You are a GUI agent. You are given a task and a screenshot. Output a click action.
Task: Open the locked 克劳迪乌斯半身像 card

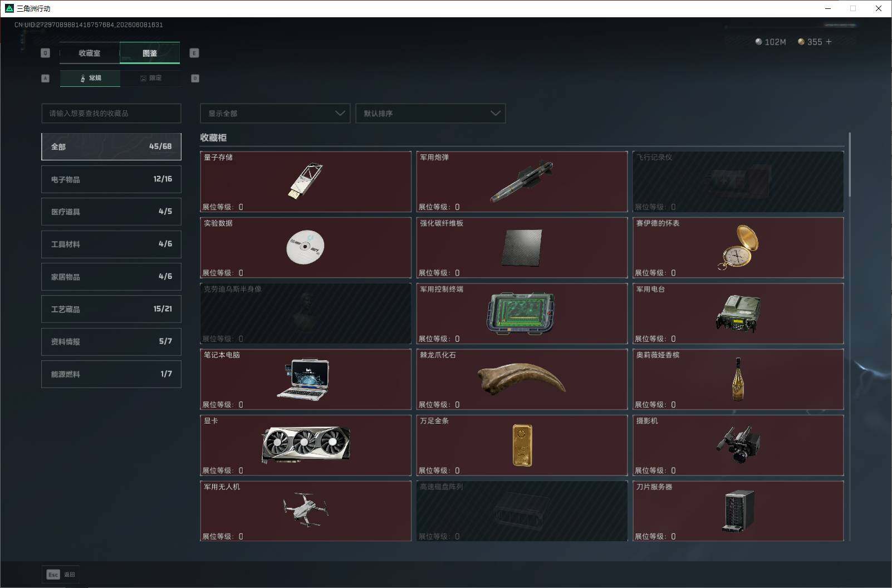[306, 313]
